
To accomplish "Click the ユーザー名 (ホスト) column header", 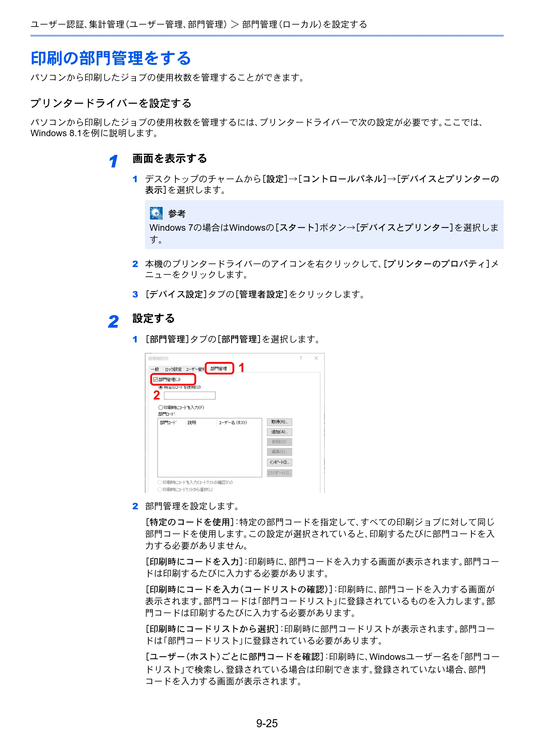I will click(239, 422).
